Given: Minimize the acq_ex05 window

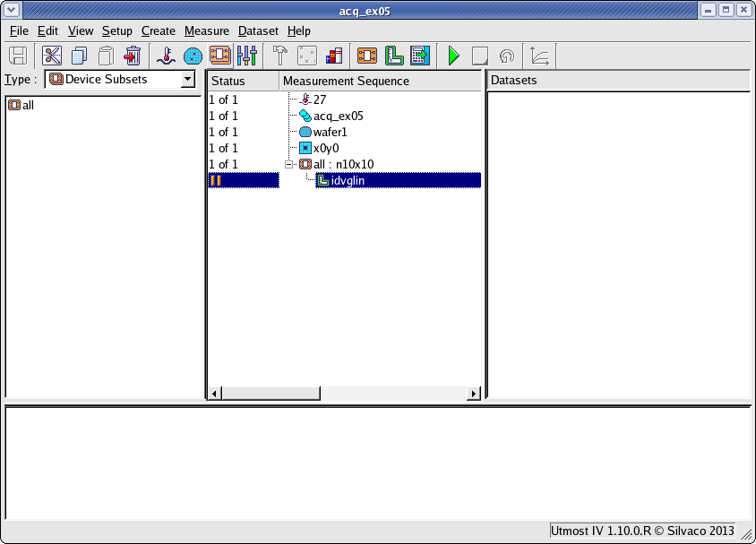Looking at the screenshot, I should pyautogui.click(x=709, y=10).
